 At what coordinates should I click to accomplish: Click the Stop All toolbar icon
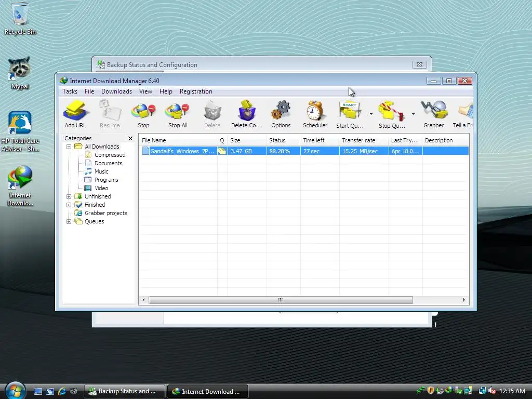[178, 114]
